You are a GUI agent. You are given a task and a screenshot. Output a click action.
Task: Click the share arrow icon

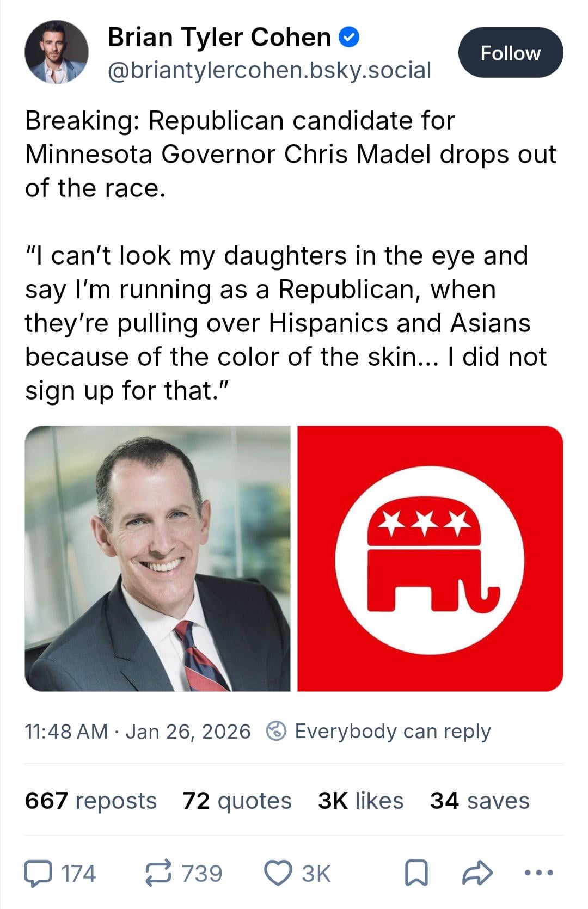(x=477, y=873)
